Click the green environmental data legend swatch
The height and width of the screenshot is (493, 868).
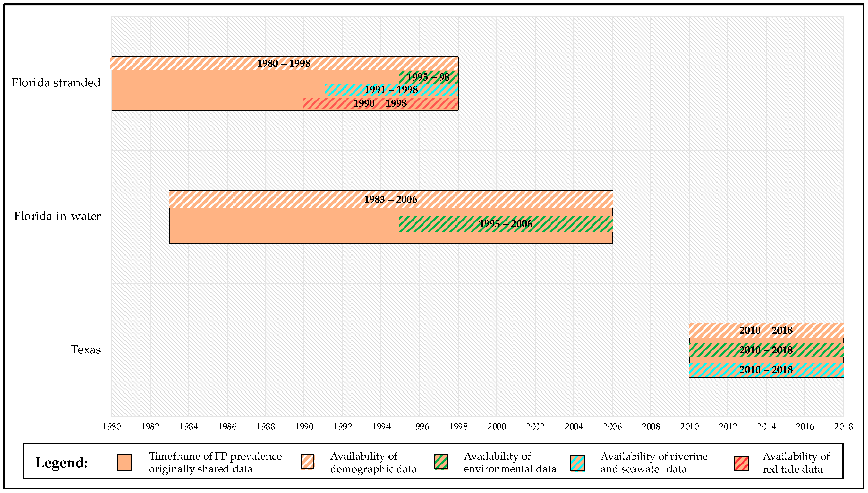click(441, 462)
